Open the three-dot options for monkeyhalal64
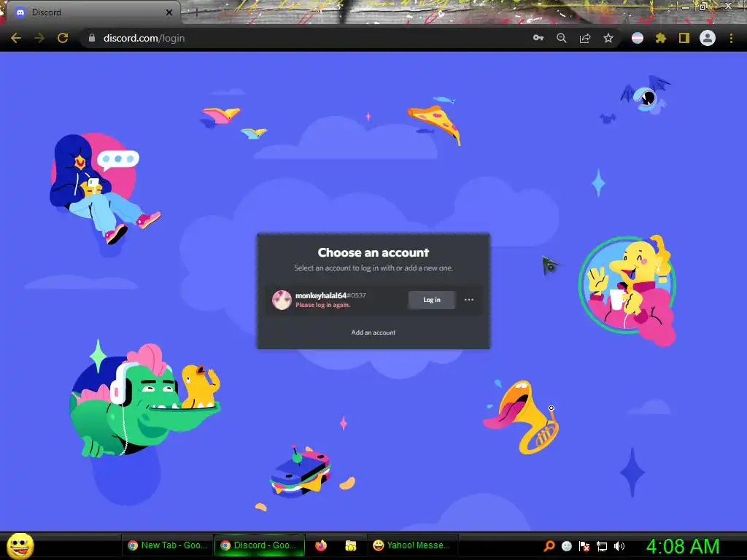This screenshot has height=560, width=747. 469,300
